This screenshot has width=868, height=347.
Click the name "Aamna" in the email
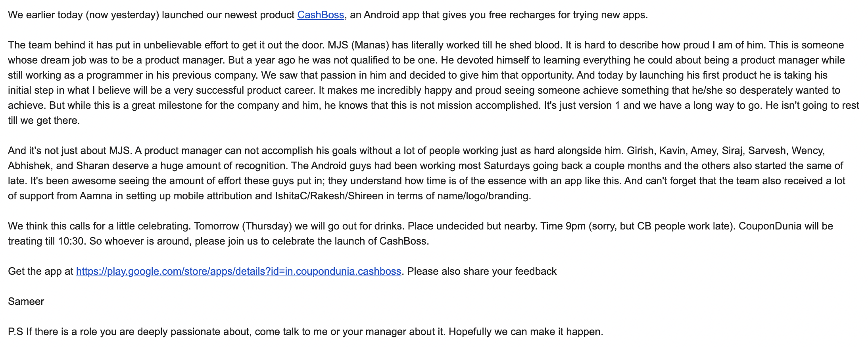[x=96, y=196]
